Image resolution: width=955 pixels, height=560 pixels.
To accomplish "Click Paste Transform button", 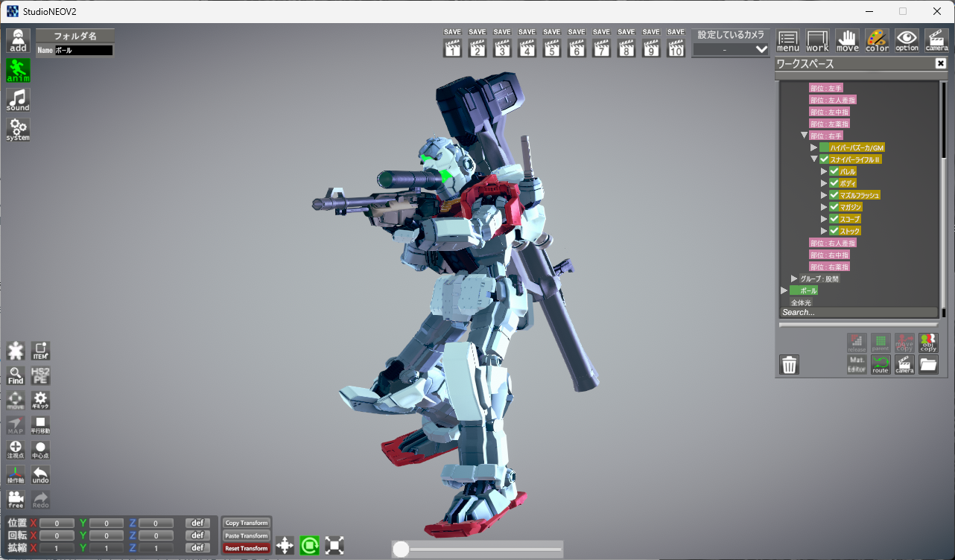I will point(247,535).
